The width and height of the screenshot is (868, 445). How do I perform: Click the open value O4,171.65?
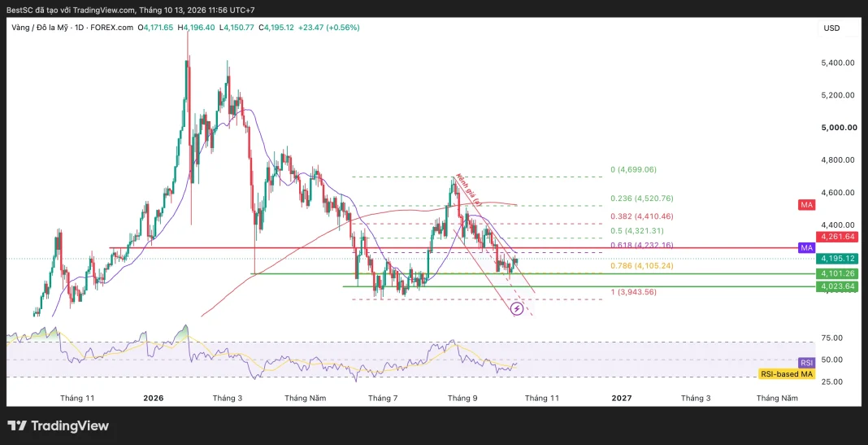[x=155, y=27]
